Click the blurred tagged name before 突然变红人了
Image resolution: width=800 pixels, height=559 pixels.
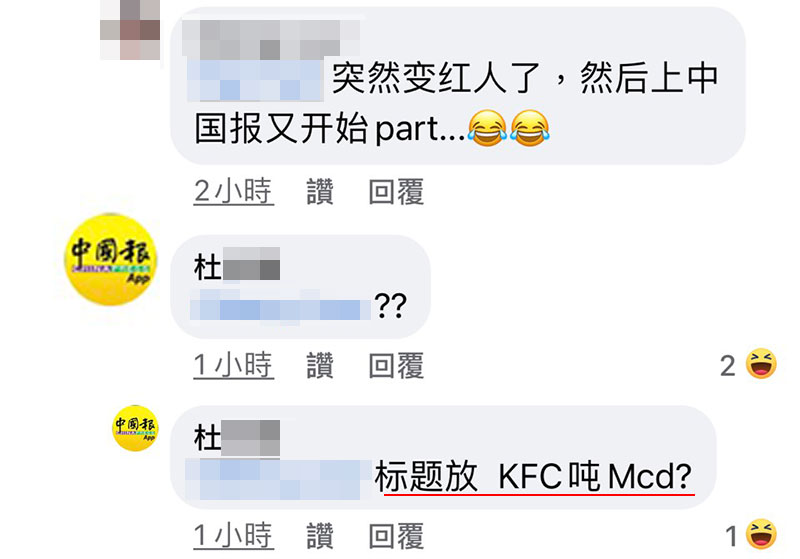point(255,80)
